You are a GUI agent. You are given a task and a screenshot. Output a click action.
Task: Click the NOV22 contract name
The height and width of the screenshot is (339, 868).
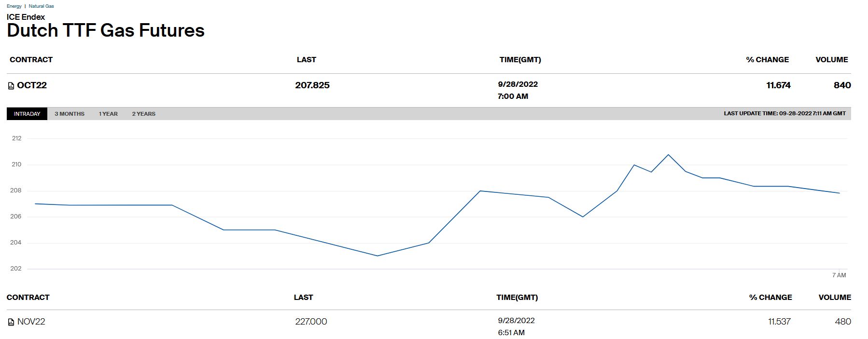point(31,322)
